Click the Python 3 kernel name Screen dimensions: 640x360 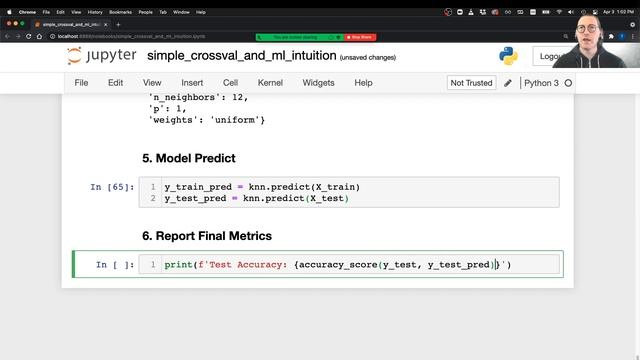coord(541,83)
